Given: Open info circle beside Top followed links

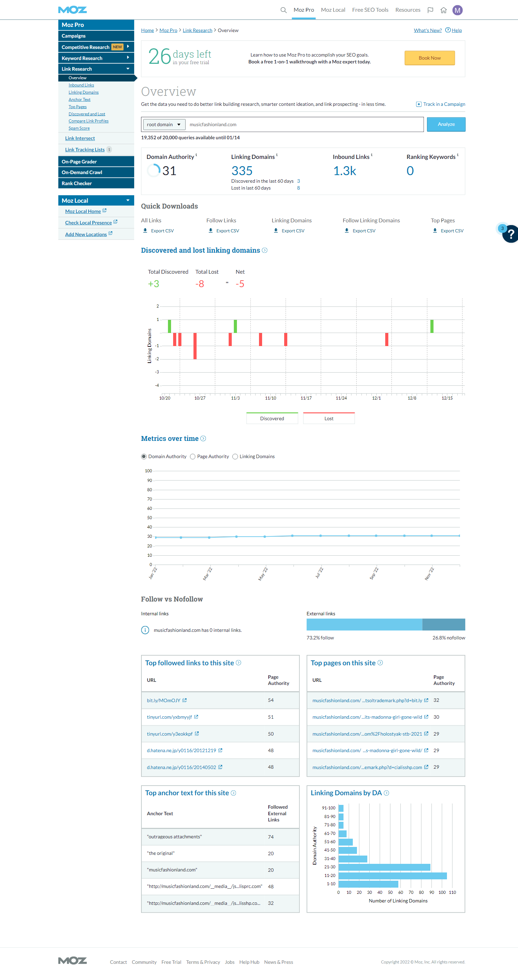Looking at the screenshot, I should pyautogui.click(x=238, y=663).
